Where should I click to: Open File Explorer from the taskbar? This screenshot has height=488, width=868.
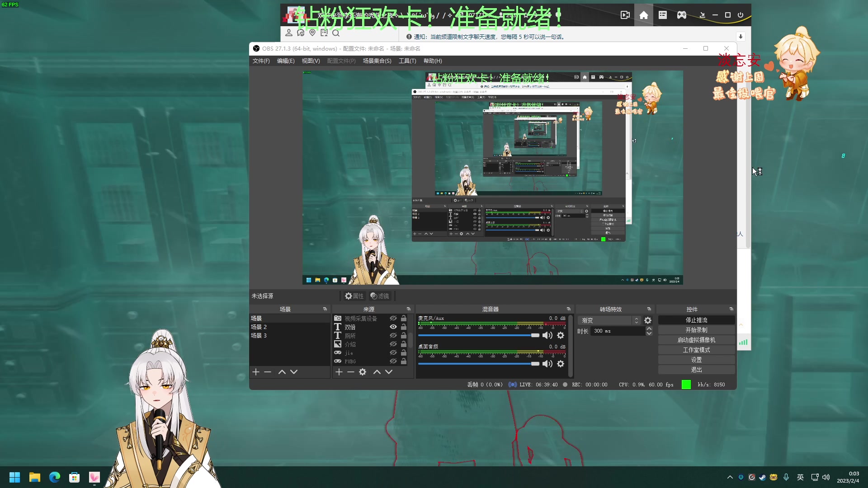click(x=35, y=477)
